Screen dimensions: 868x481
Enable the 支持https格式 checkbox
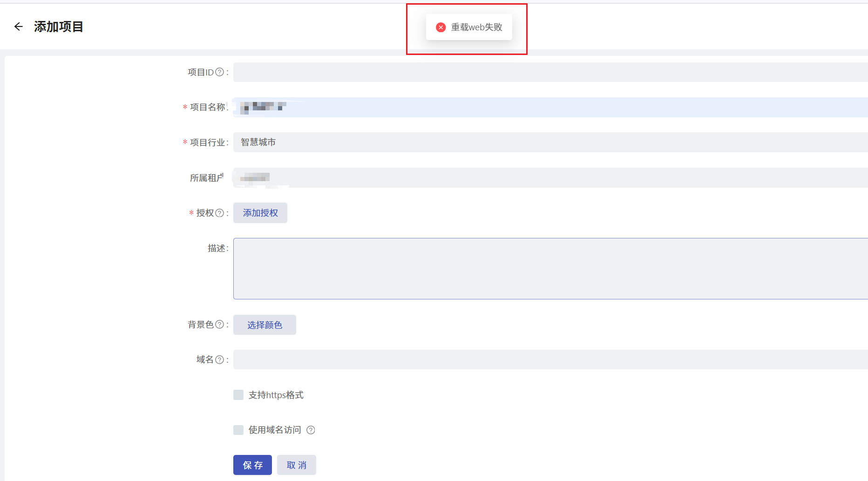(238, 395)
